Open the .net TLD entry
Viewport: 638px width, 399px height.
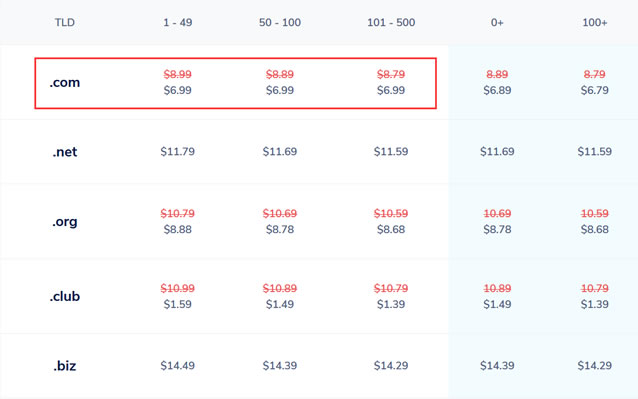click(65, 152)
